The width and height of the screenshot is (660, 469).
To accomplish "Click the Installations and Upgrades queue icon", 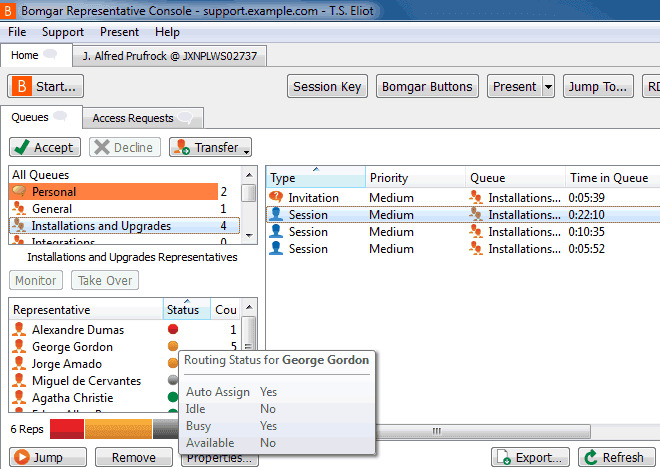I will 19,225.
